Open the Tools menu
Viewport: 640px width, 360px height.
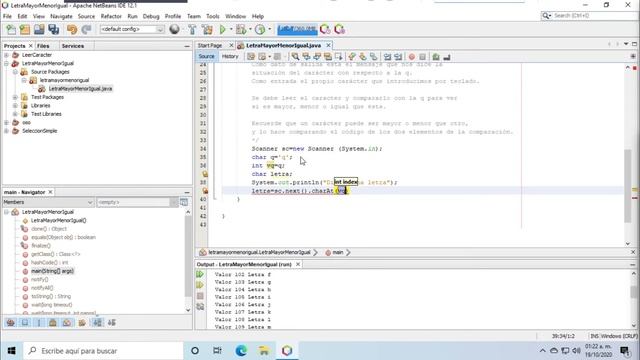coord(213,16)
